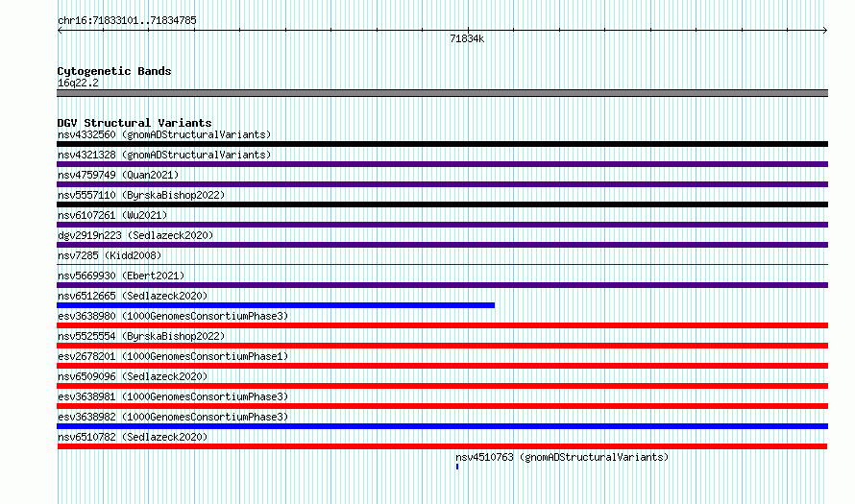Select the red bar under esv3638981

442,406
